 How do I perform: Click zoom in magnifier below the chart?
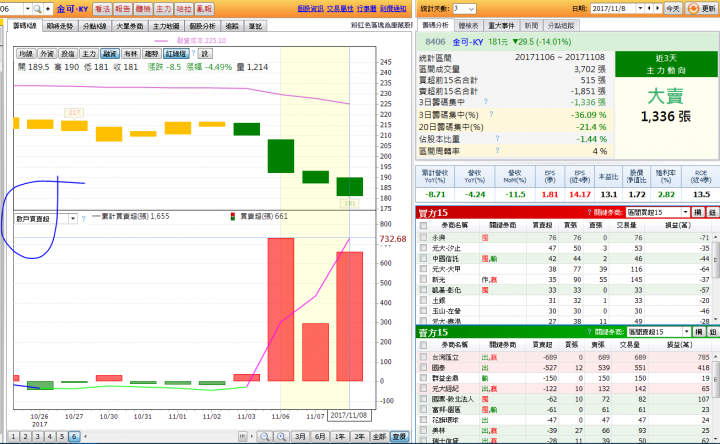281,436
